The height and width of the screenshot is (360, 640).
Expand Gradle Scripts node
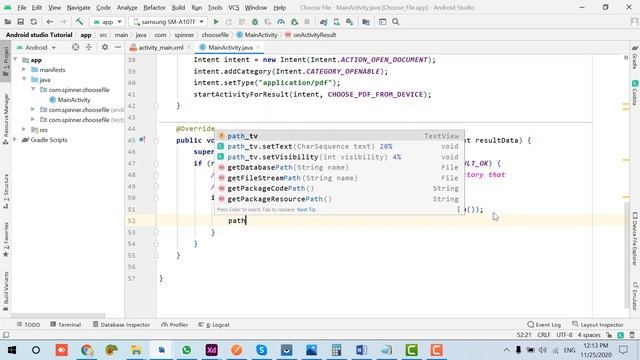coord(16,140)
